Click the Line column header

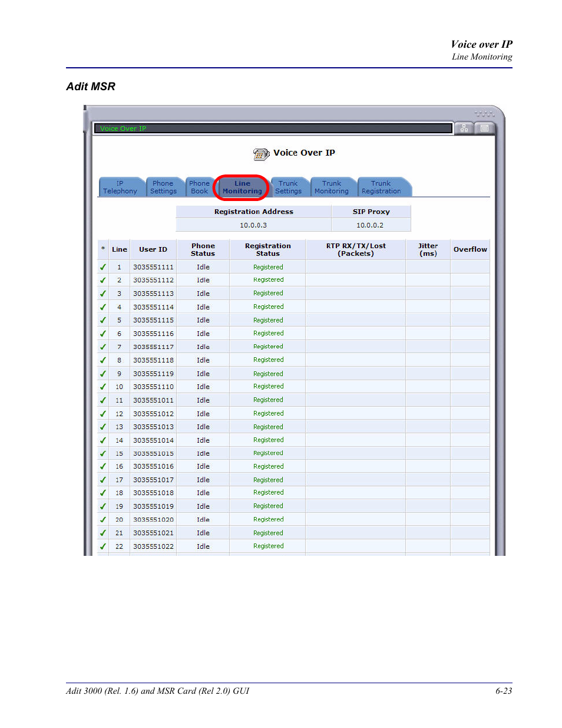[x=120, y=249]
